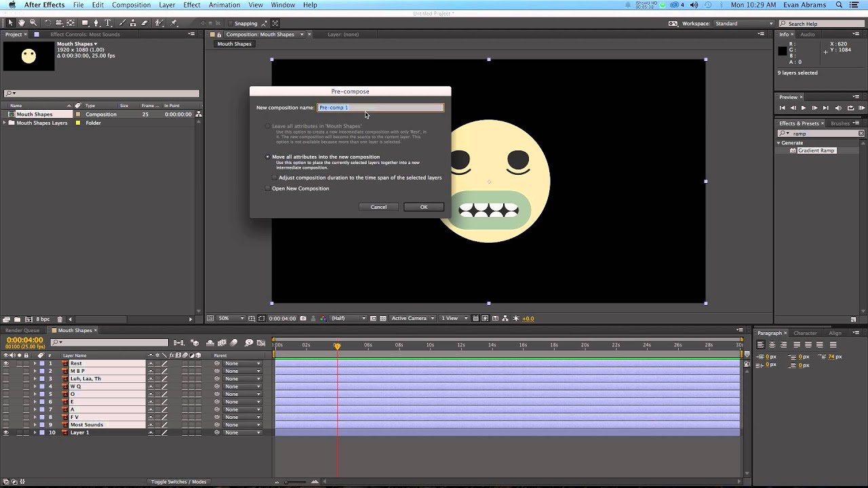Open the Animation menu
868x488 pixels.
[224, 5]
